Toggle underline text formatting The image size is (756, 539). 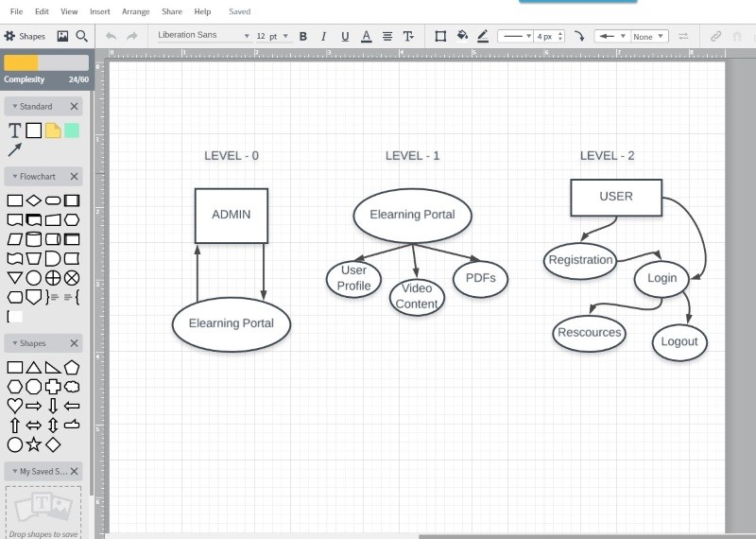(345, 36)
